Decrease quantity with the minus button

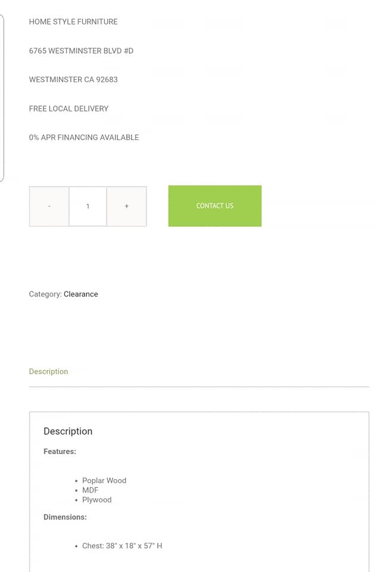click(49, 206)
